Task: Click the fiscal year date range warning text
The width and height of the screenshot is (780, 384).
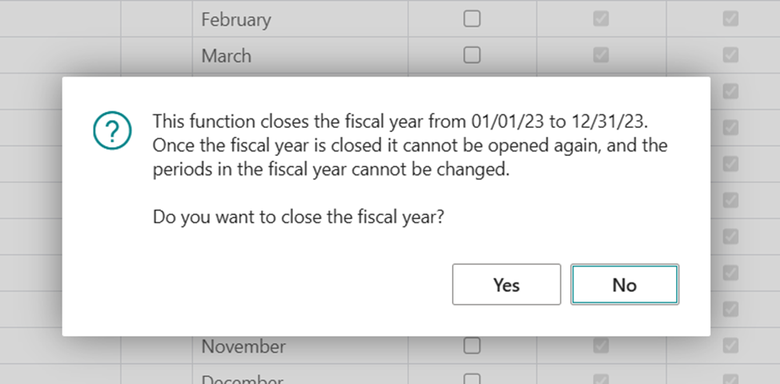Action: point(410,145)
